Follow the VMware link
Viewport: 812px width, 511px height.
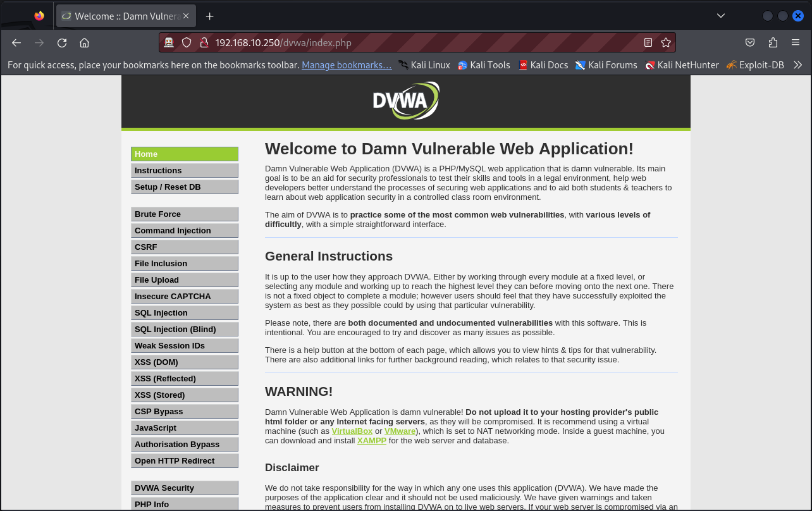click(x=400, y=431)
